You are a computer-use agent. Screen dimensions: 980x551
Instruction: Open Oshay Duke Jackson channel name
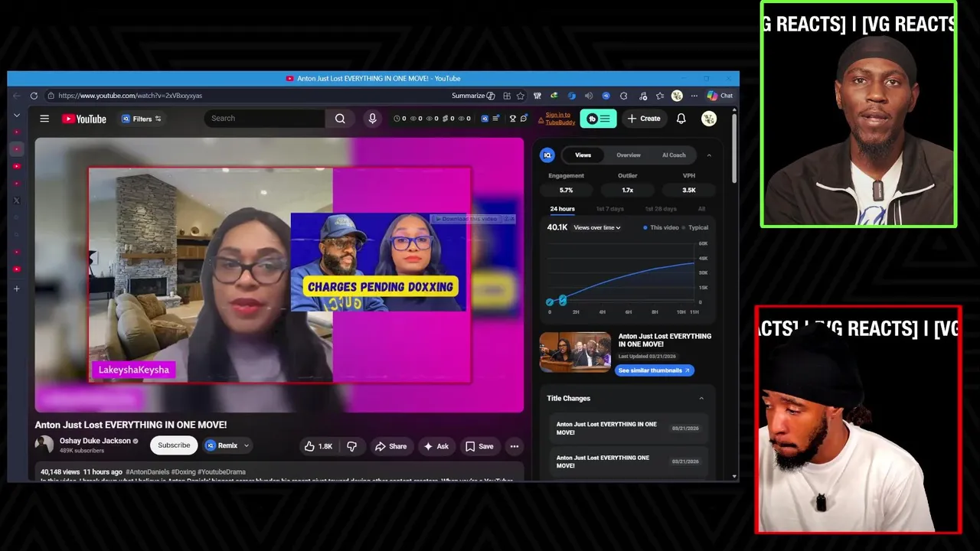click(x=95, y=441)
